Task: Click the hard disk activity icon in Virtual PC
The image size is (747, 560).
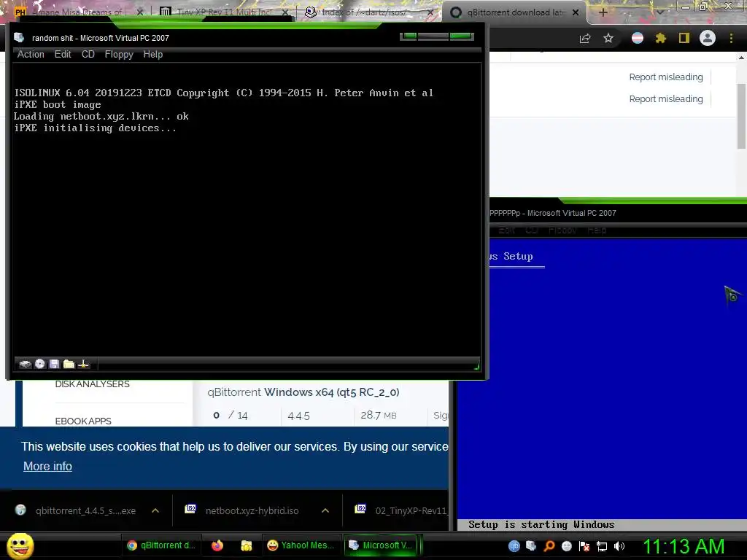Action: [x=25, y=365]
